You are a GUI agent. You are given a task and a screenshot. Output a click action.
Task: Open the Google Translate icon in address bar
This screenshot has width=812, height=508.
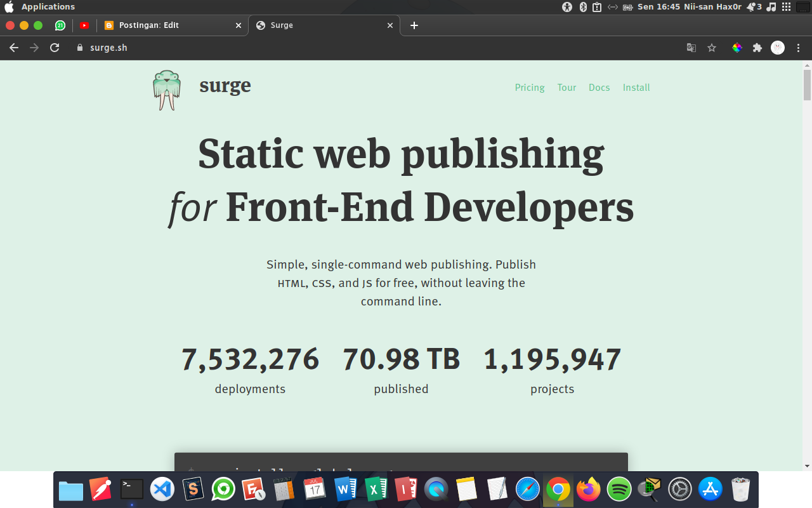pos(691,48)
